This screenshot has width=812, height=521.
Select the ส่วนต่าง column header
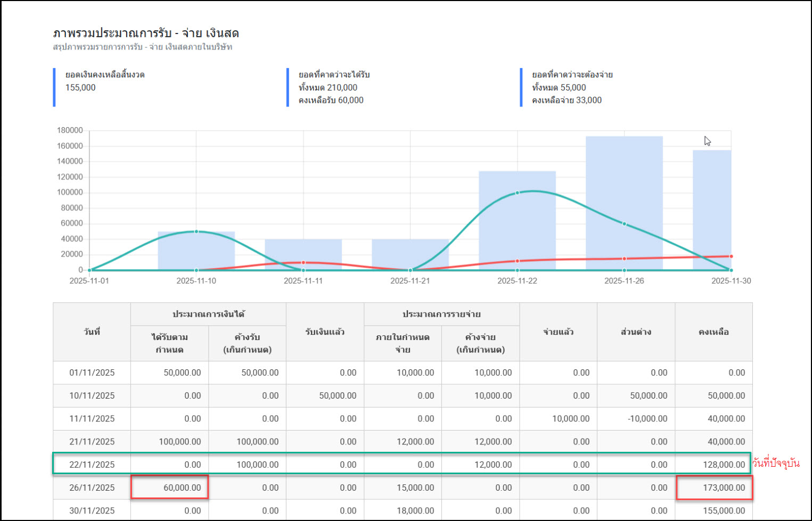[x=636, y=332]
